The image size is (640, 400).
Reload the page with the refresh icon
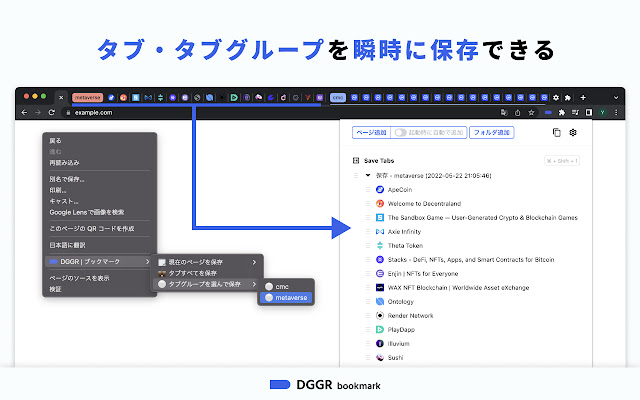(51, 112)
